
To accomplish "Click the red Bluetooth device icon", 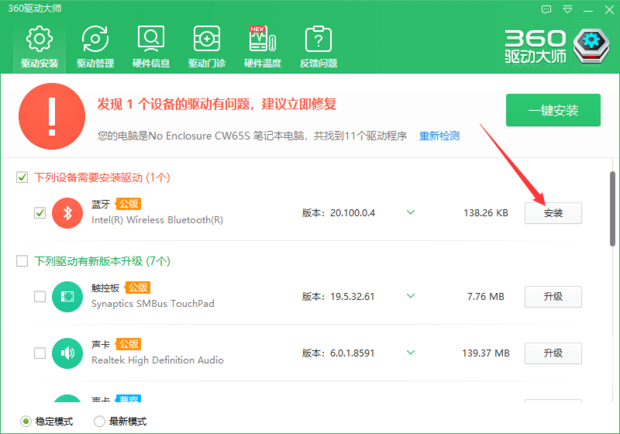I will [x=67, y=213].
